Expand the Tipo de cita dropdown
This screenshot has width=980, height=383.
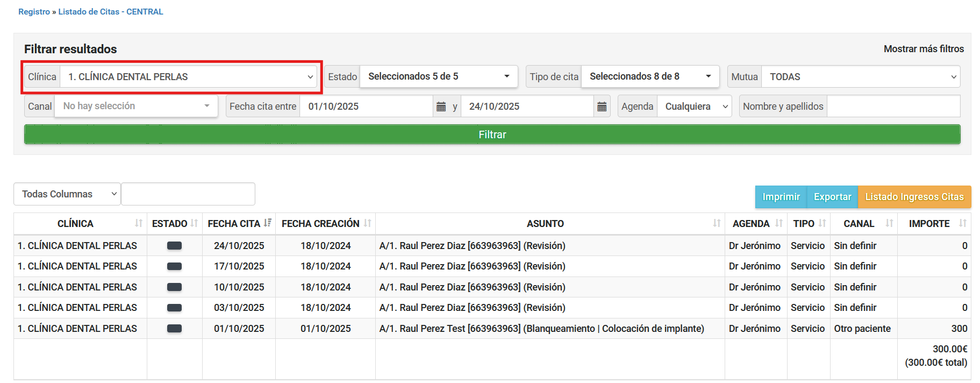coord(650,76)
